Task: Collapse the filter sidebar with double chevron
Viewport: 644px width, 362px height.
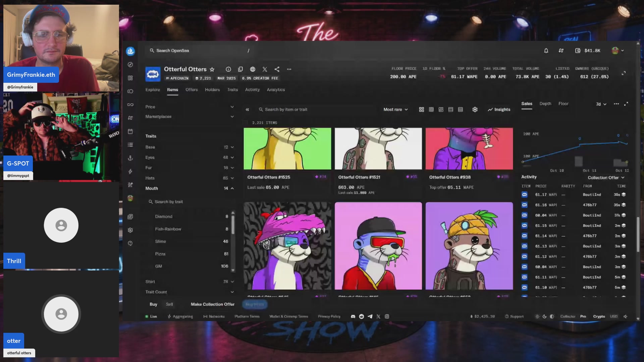Action: (247, 110)
